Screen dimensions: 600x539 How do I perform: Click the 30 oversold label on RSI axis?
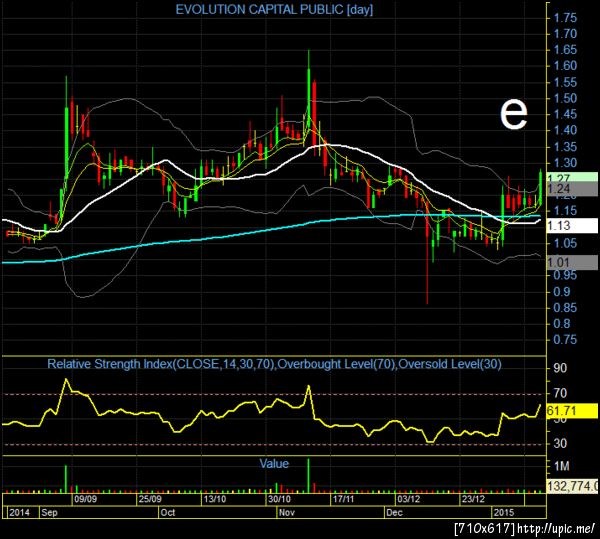pyautogui.click(x=560, y=444)
